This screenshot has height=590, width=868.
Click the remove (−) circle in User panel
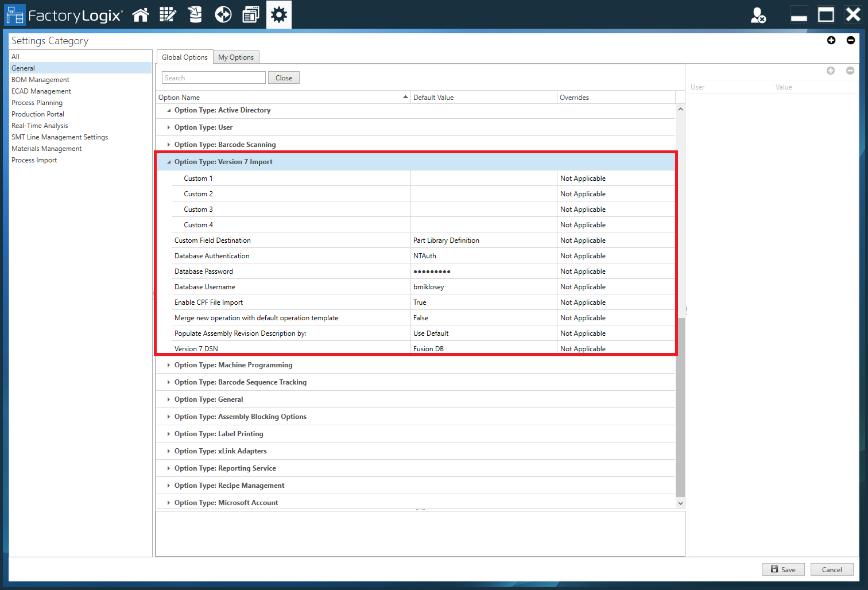click(x=850, y=71)
